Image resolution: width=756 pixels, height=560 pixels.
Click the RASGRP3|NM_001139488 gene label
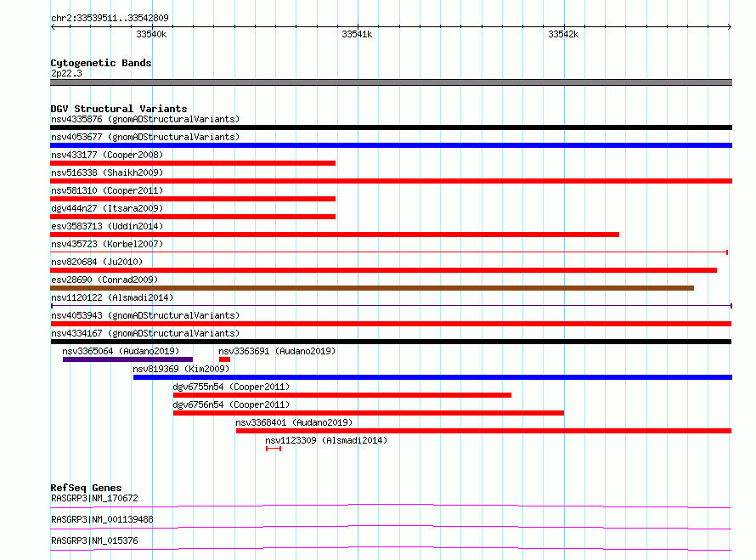point(102,519)
